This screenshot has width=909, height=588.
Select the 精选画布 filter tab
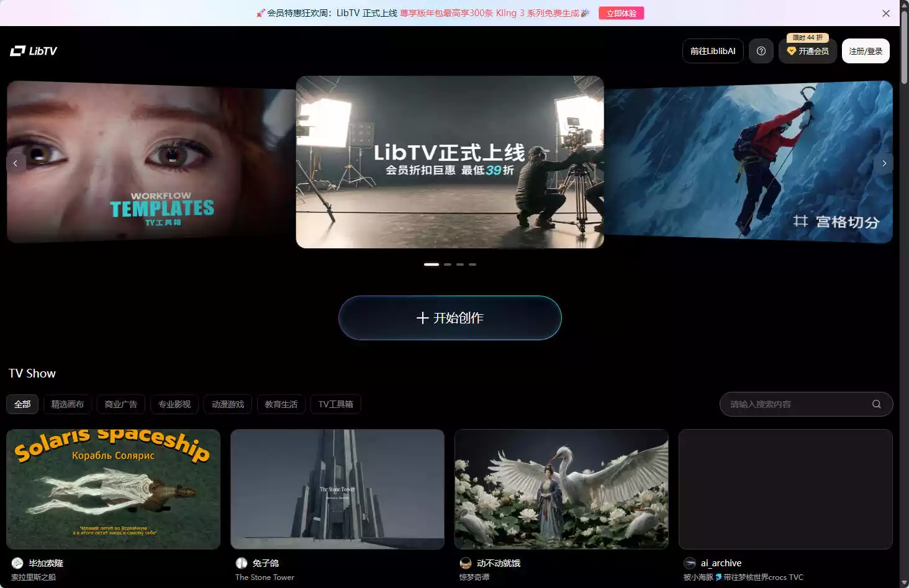(x=67, y=404)
